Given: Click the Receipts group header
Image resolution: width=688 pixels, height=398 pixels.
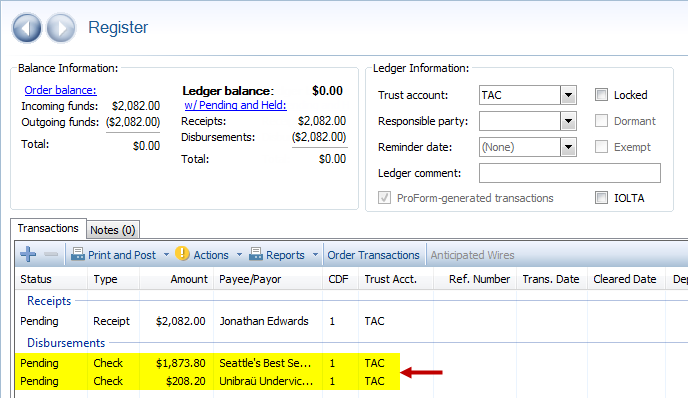Looking at the screenshot, I should 49,301.
